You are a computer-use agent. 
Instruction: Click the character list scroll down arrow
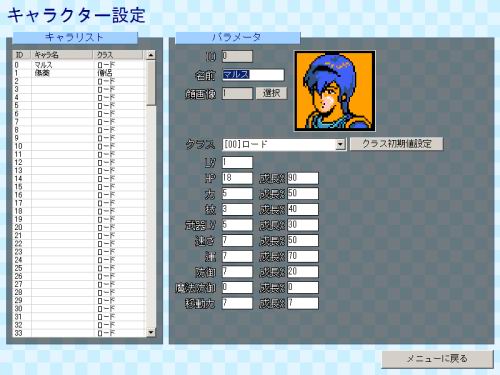[x=151, y=332]
